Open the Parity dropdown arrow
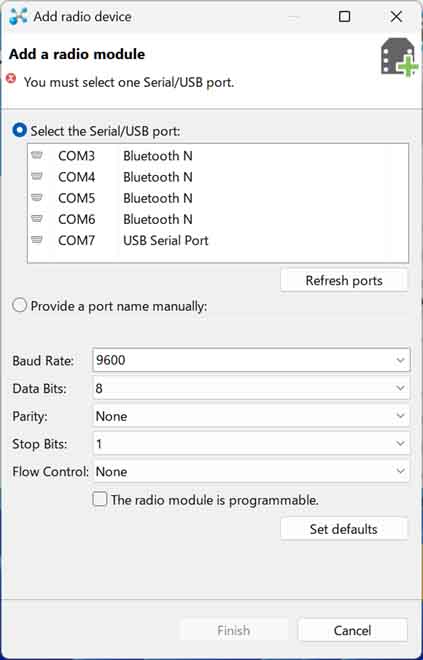The width and height of the screenshot is (423, 660). pyautogui.click(x=400, y=416)
